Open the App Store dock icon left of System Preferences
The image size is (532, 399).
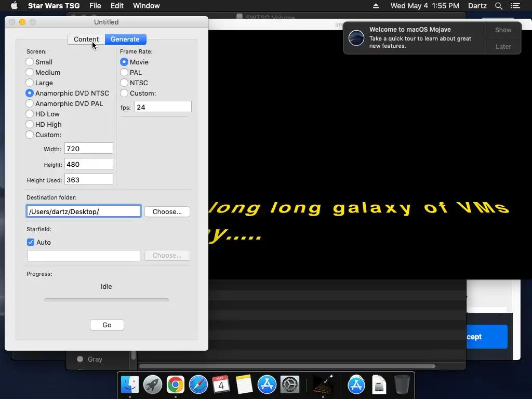point(267,385)
